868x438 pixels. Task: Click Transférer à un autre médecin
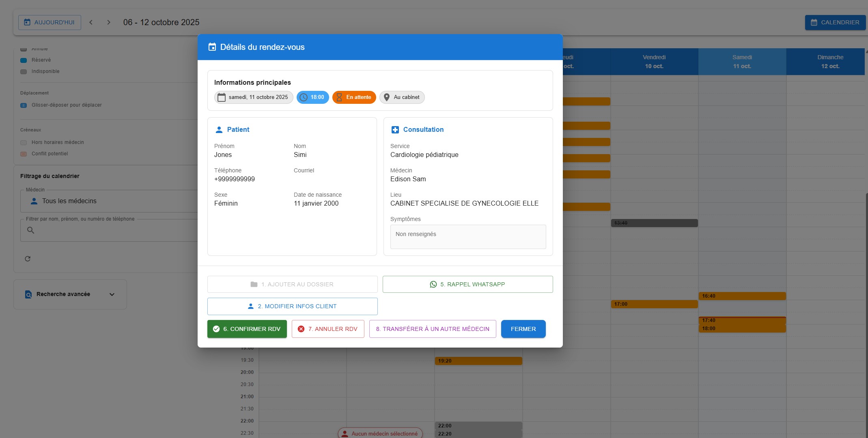(433, 329)
